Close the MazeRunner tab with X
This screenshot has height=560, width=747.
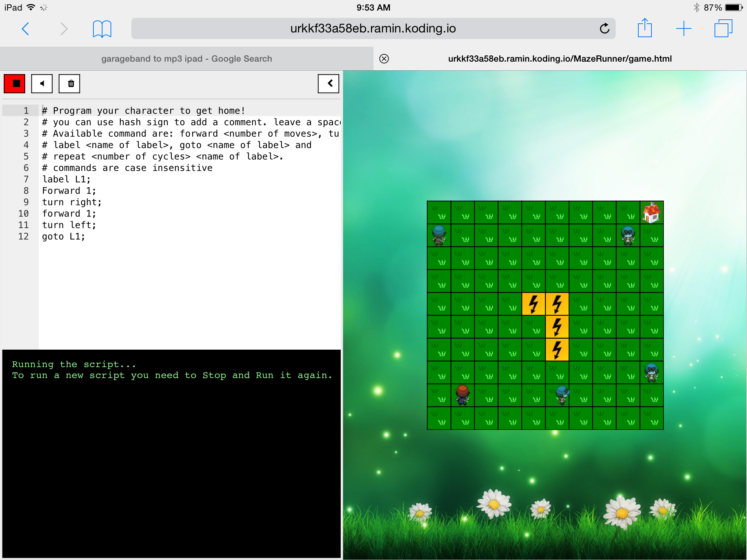click(384, 59)
